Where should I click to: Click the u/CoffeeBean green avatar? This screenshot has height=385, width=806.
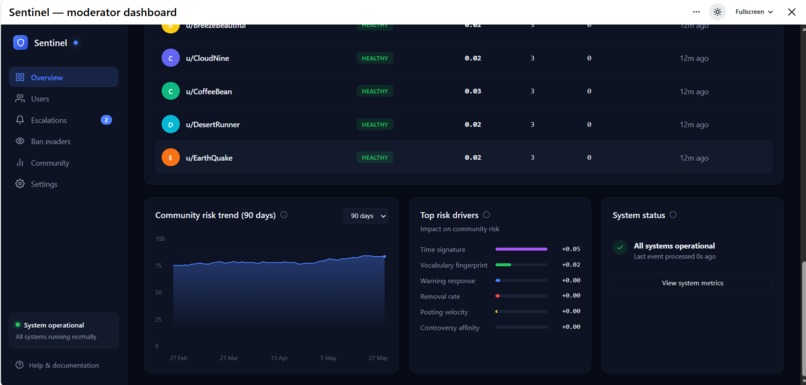[x=171, y=91]
